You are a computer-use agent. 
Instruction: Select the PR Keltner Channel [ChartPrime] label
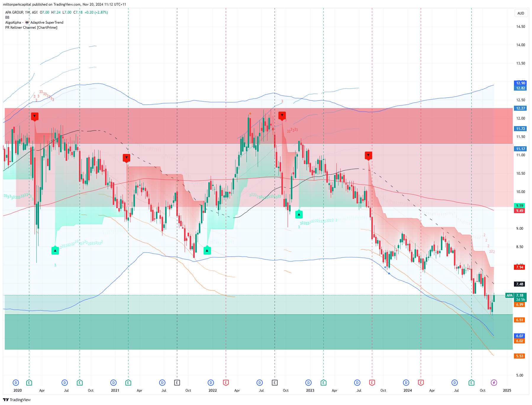[x=31, y=28]
